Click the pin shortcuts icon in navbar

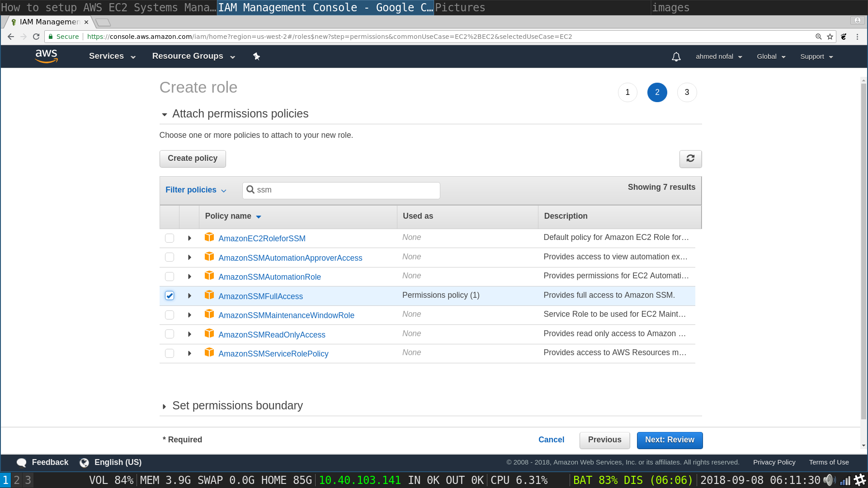coord(256,56)
